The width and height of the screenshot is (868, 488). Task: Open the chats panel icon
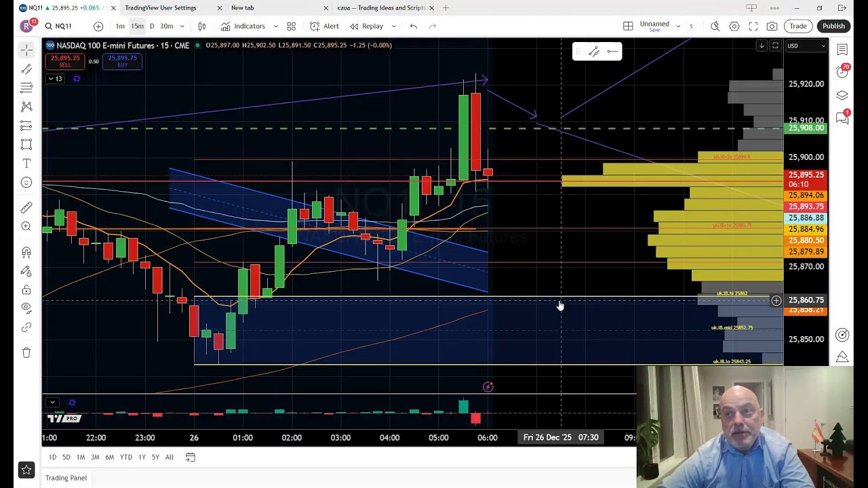(x=842, y=118)
